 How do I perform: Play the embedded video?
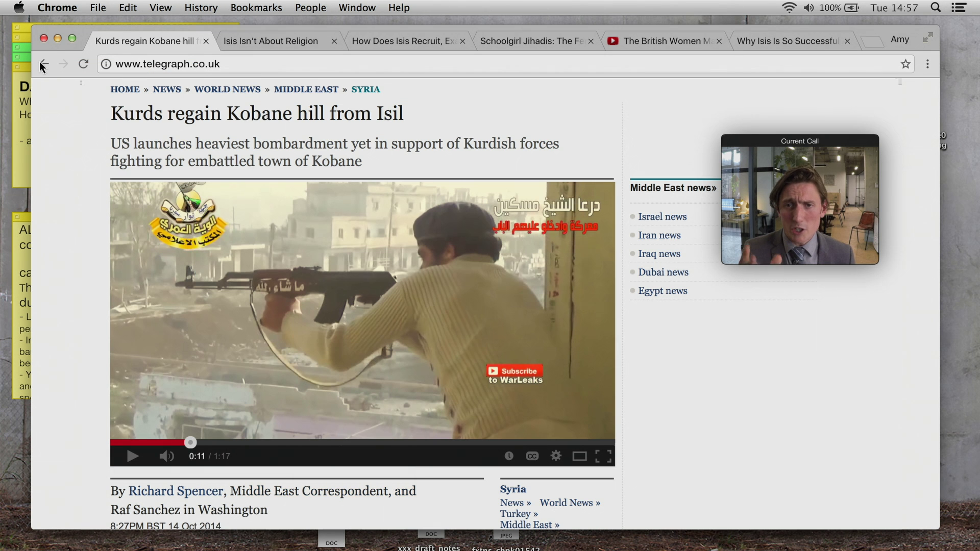click(x=132, y=456)
